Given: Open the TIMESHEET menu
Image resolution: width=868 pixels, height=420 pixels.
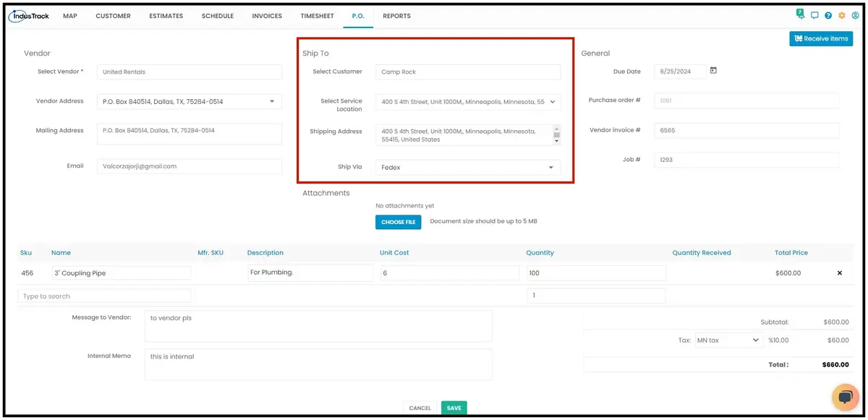Looking at the screenshot, I should point(318,16).
